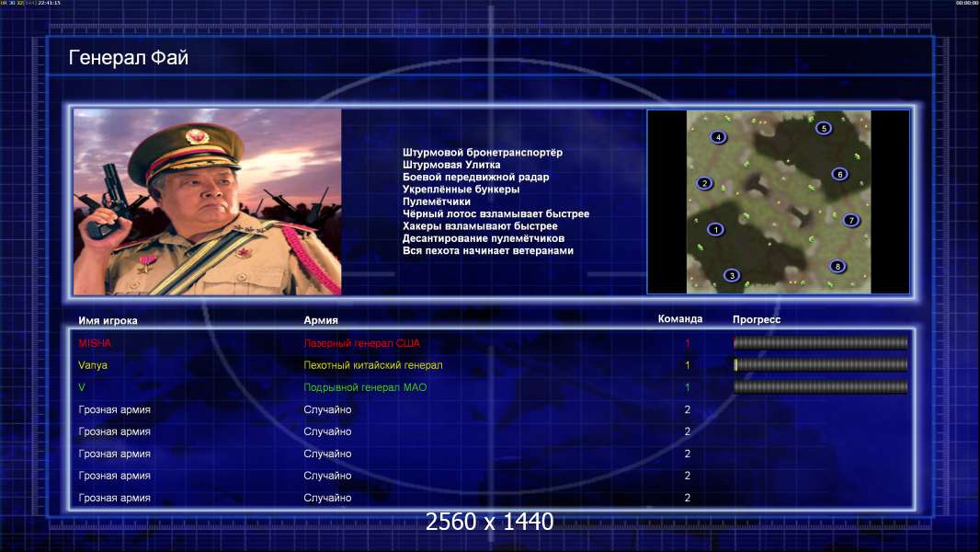The image size is (980, 552).
Task: Click 'Подрывной генерал МАО' army entry
Action: [x=365, y=387]
